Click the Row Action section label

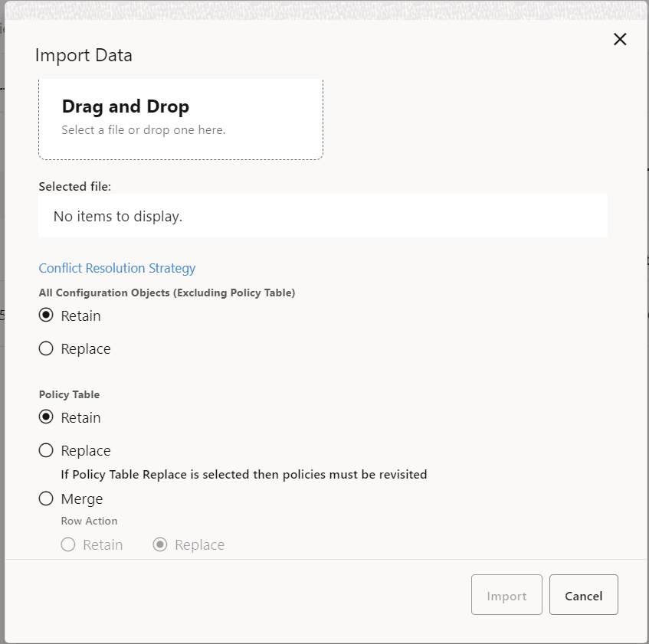tap(89, 521)
